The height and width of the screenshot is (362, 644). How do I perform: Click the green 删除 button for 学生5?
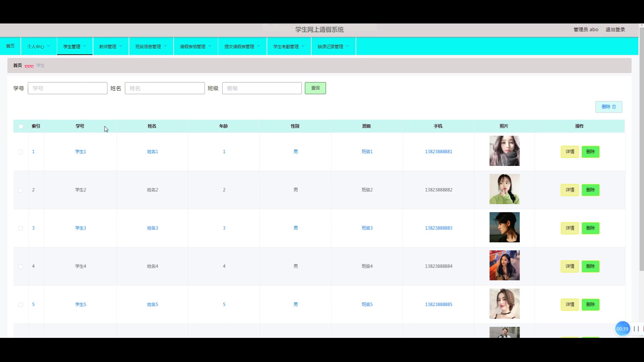click(x=590, y=304)
